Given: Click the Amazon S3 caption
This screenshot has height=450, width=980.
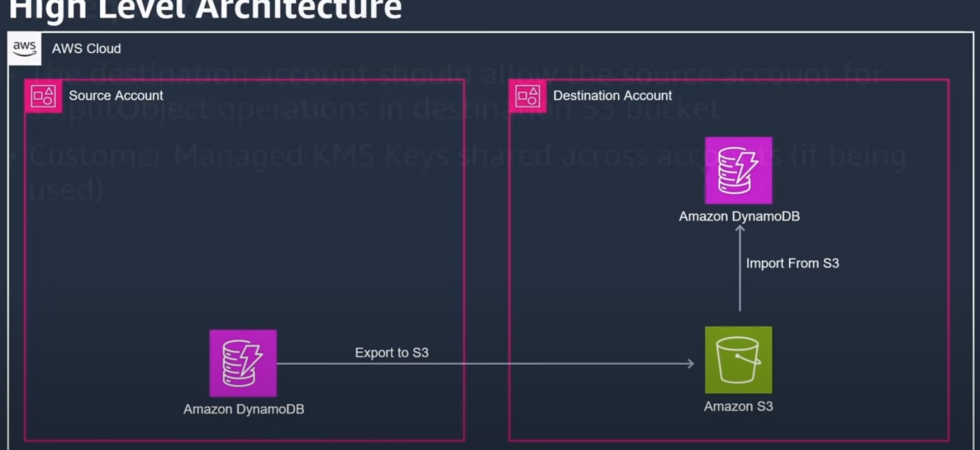Looking at the screenshot, I should pyautogui.click(x=738, y=406).
